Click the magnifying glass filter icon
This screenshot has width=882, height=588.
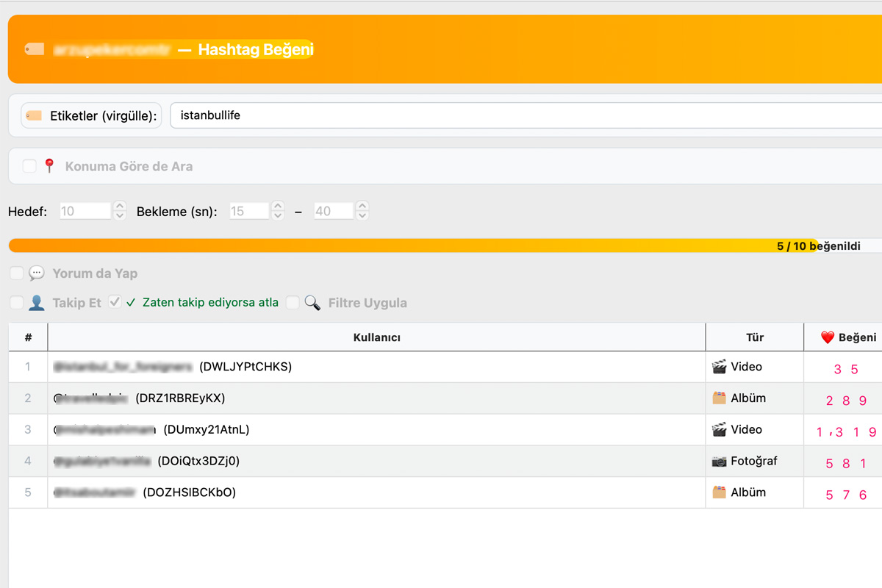click(312, 303)
